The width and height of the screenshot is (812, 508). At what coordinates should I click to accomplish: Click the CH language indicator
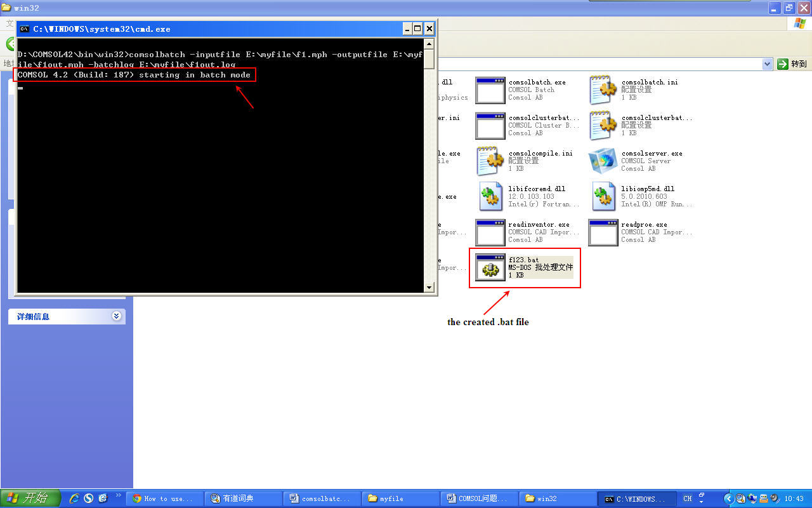tap(687, 498)
